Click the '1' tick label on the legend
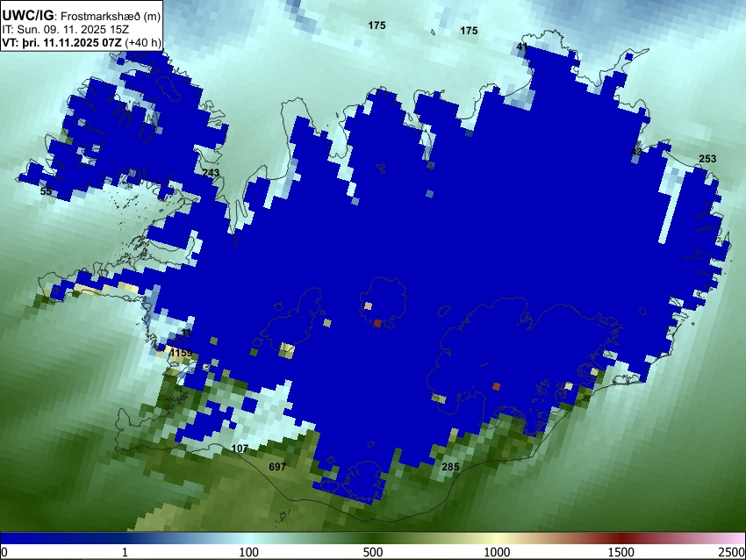 pos(125,552)
